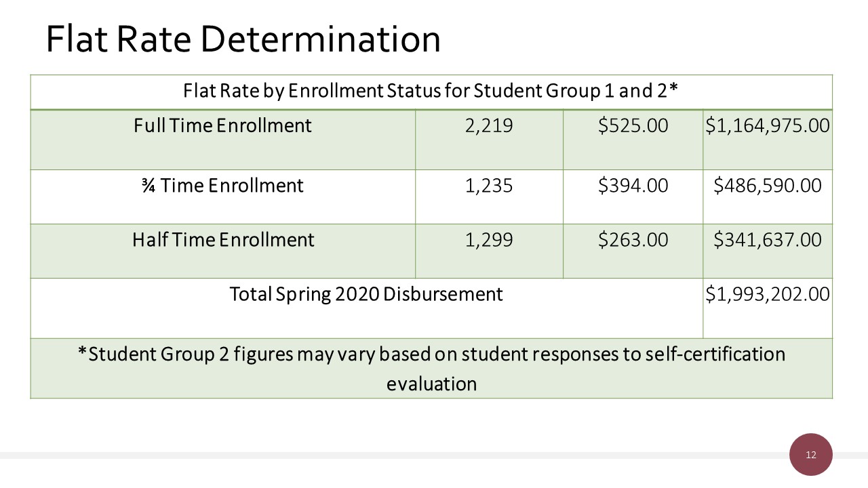Click the $1,993,202.00 grand total cell

[768, 294]
